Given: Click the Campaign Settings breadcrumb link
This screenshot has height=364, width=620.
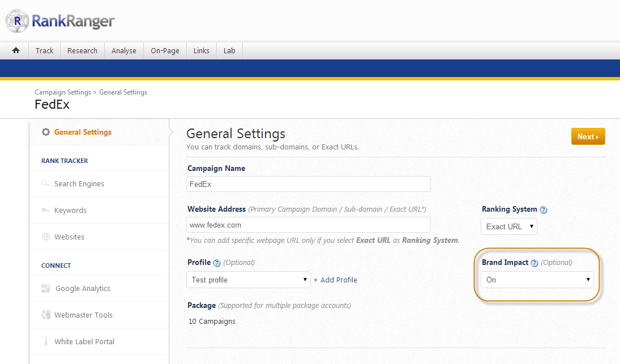Looking at the screenshot, I should coord(62,92).
